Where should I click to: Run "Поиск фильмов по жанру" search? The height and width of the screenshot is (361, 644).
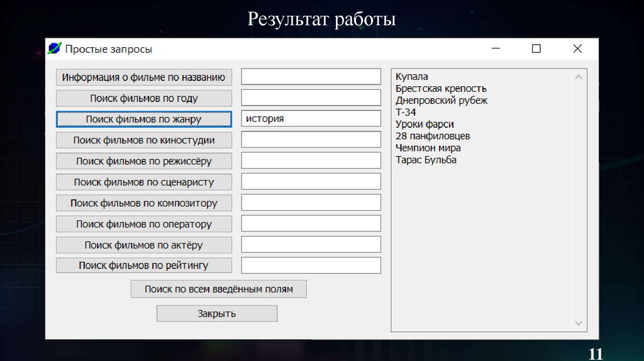click(x=144, y=119)
